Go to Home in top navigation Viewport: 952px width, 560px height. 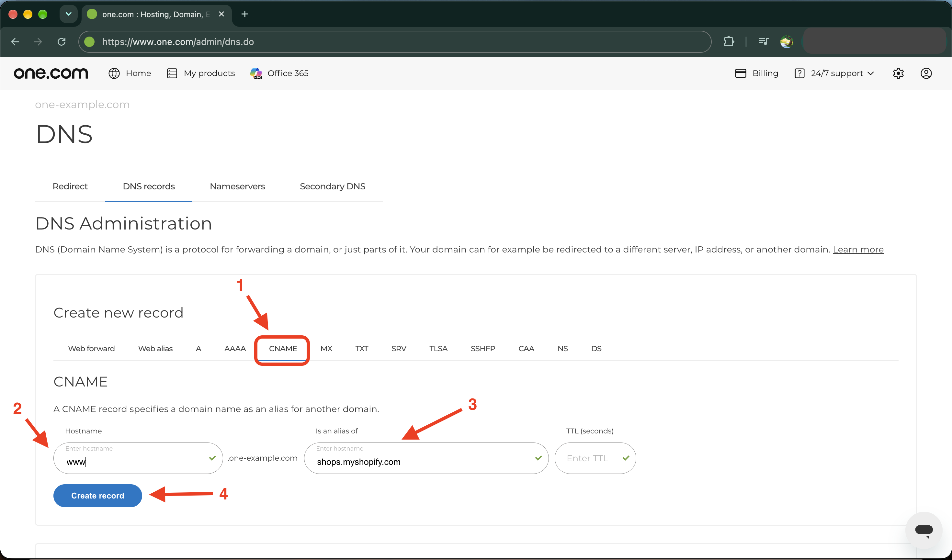(x=130, y=73)
